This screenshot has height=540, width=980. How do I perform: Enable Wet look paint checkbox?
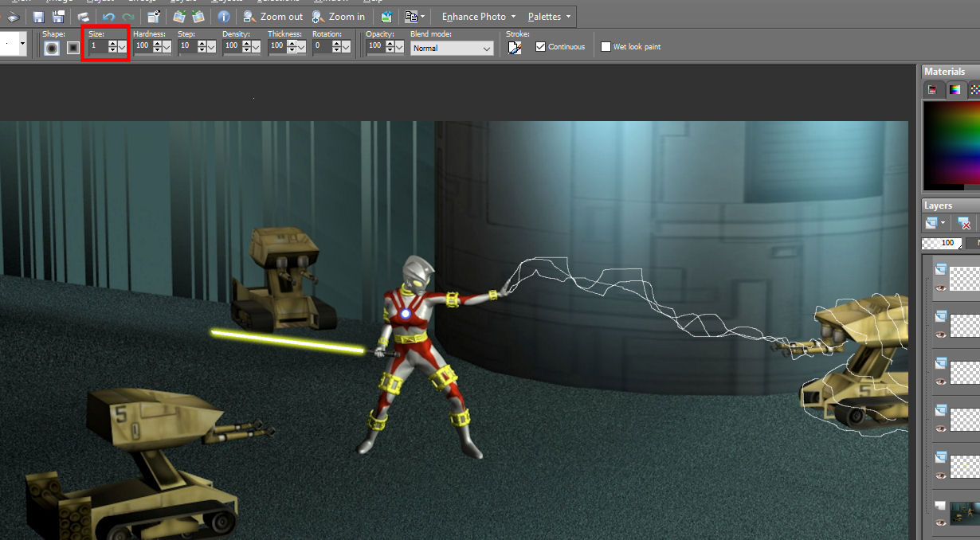click(x=606, y=47)
